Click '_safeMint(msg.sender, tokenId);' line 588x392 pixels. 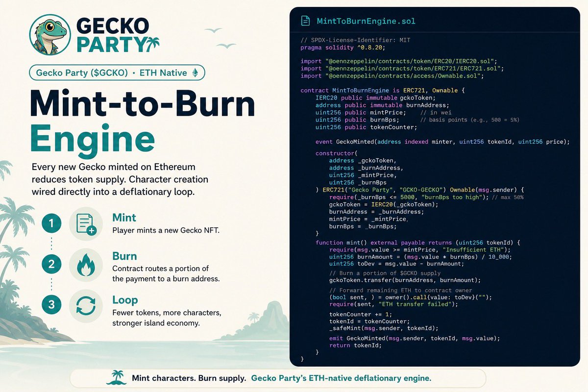[384, 328]
